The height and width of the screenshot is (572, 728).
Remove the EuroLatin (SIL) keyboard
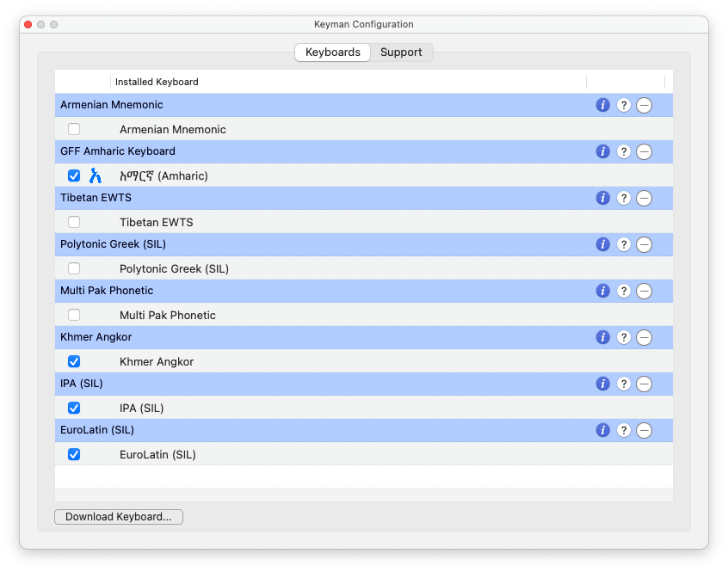644,430
